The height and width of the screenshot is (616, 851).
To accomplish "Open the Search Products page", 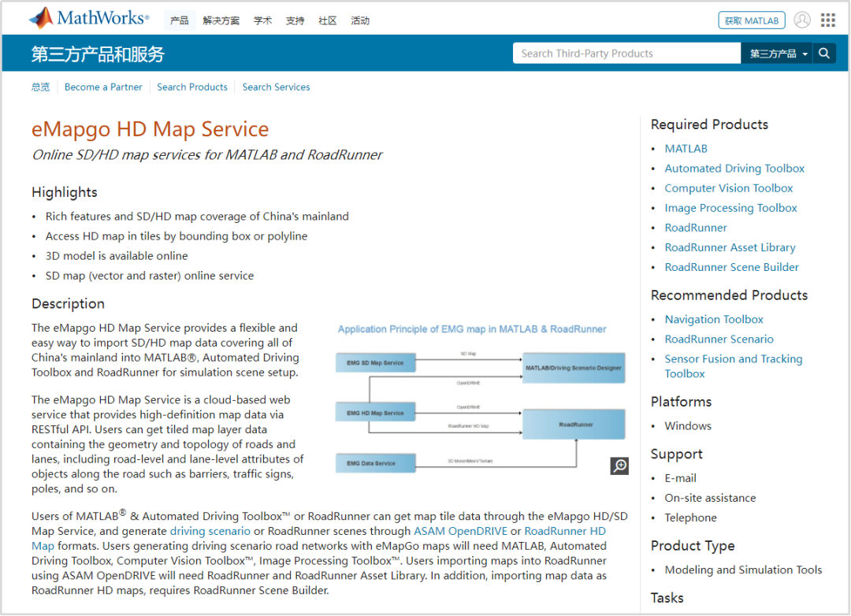I will point(192,87).
